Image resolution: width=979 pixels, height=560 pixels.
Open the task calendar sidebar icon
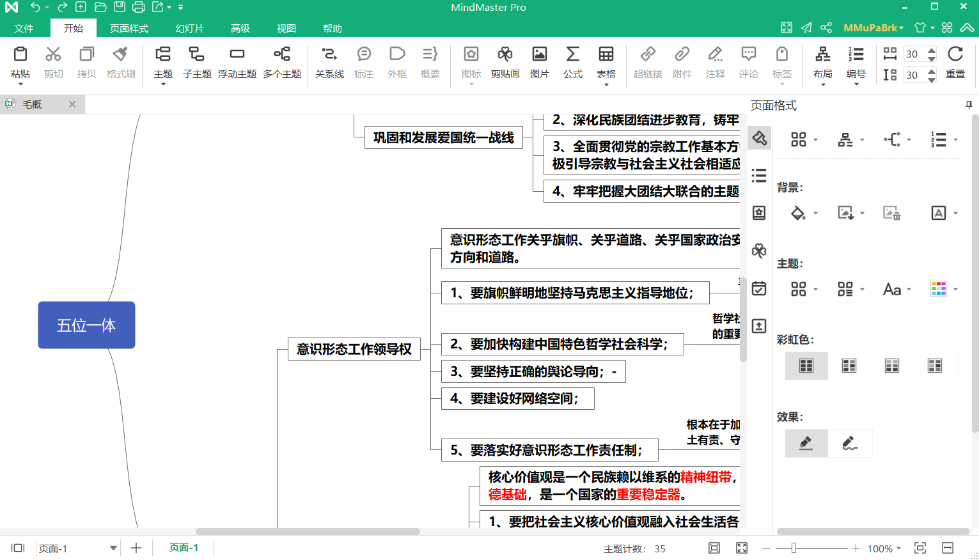tap(759, 288)
